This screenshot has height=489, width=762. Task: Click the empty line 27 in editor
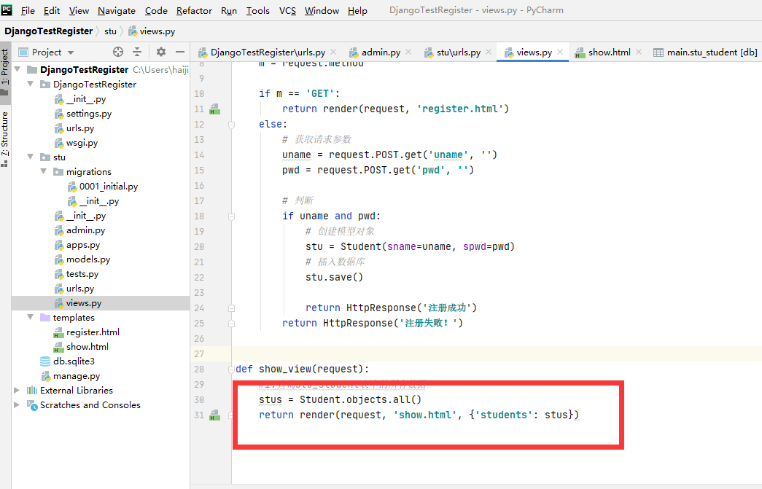click(496, 354)
